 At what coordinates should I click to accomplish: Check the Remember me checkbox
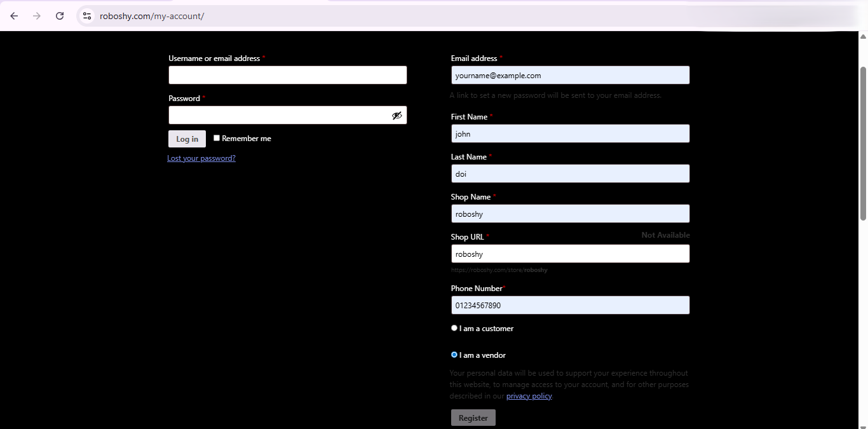(x=217, y=138)
